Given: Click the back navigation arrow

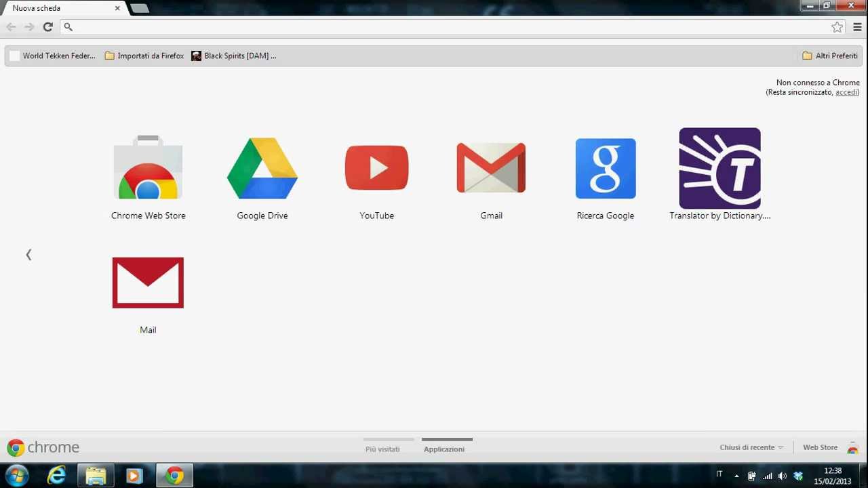Looking at the screenshot, I should point(11,27).
